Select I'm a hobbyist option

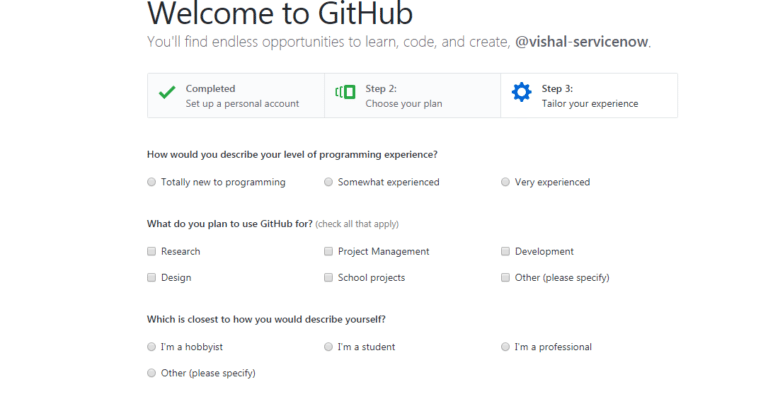click(151, 347)
